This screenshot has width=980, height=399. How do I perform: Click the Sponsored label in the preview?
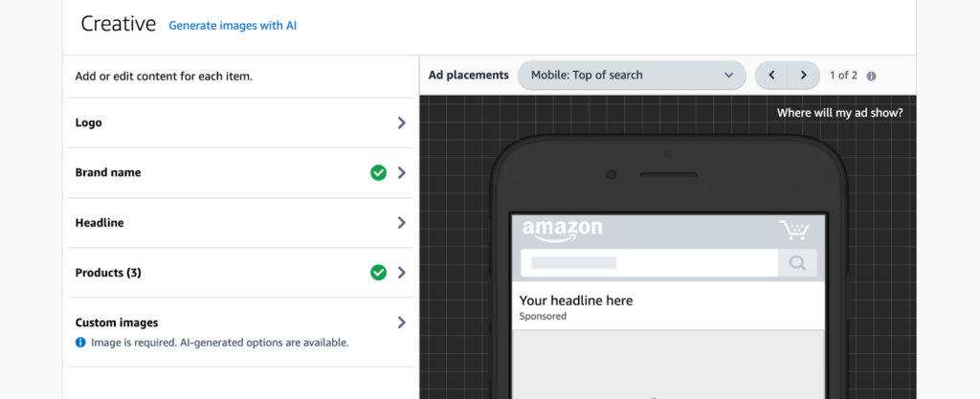click(543, 316)
